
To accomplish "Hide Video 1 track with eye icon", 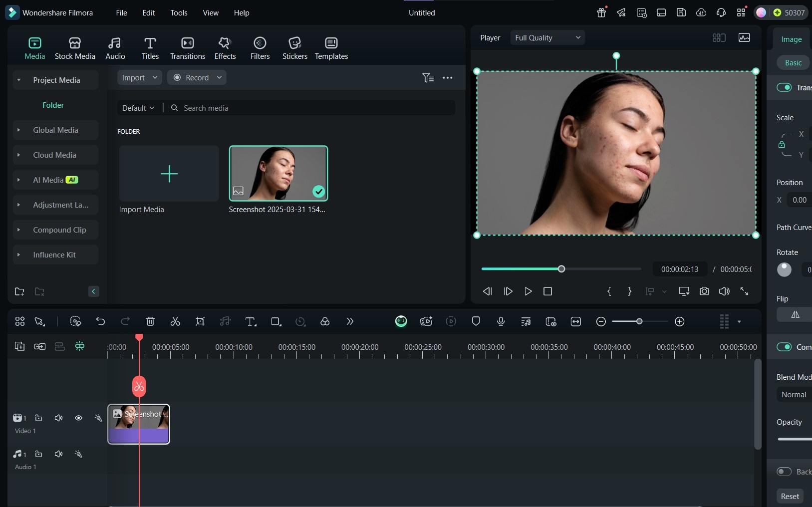I will 78,418.
